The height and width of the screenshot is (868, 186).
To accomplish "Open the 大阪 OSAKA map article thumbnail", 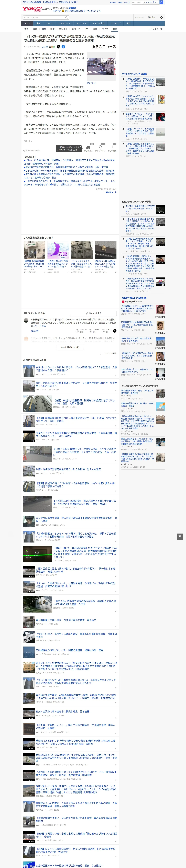I will pos(58,250).
